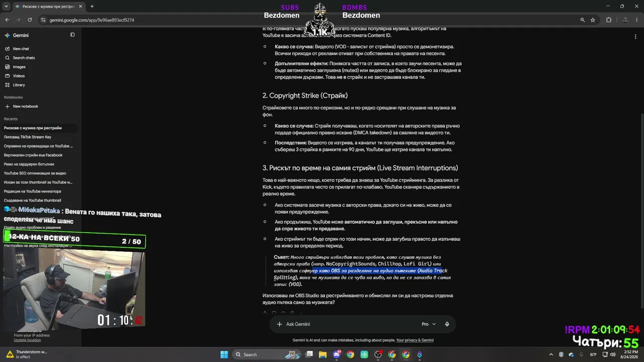The width and height of the screenshot is (644, 362).
Task: Collapse the Gemini sidebar panel
Action: tap(72, 35)
